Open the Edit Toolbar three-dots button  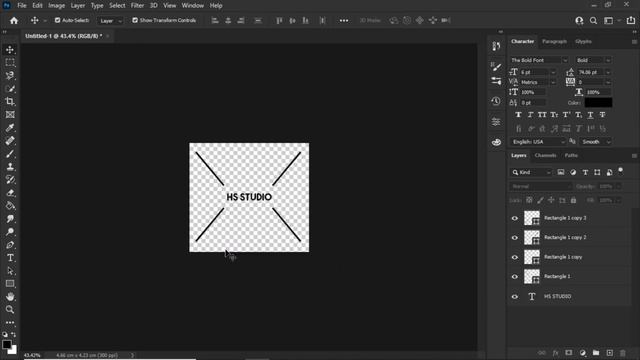(x=10, y=322)
